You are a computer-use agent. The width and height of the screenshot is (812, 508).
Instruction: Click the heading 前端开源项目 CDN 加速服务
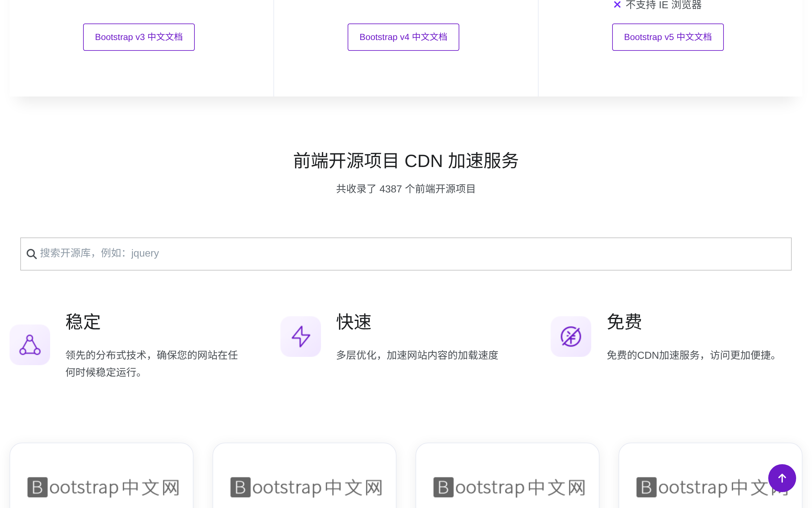point(406,161)
